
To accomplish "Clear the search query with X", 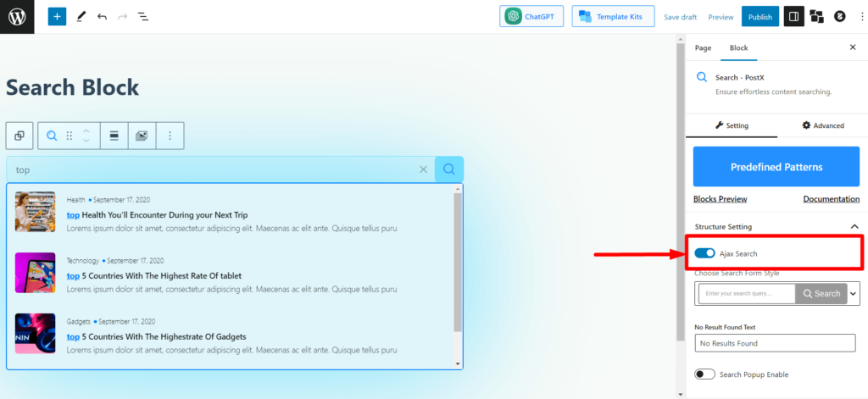I will coord(424,169).
